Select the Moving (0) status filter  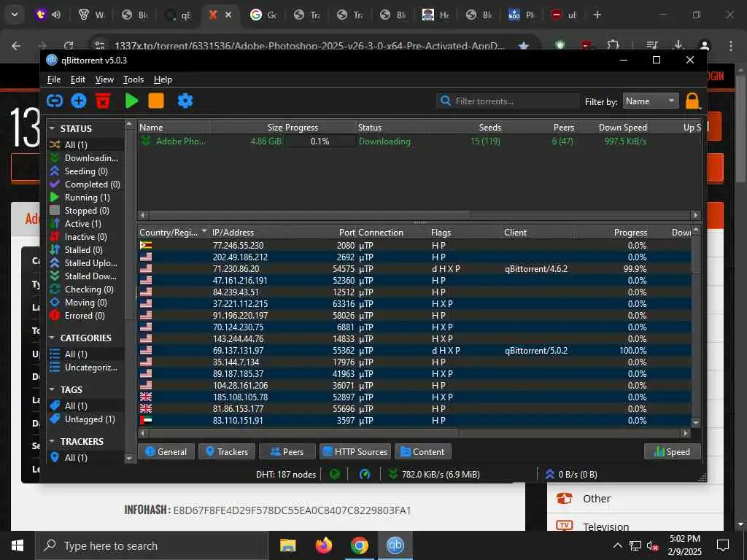(85, 303)
